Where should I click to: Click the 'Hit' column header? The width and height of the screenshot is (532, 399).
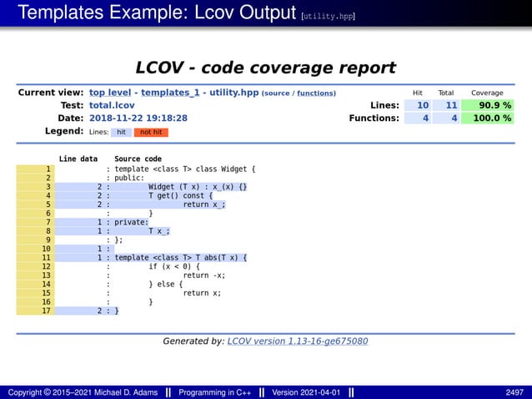(417, 93)
